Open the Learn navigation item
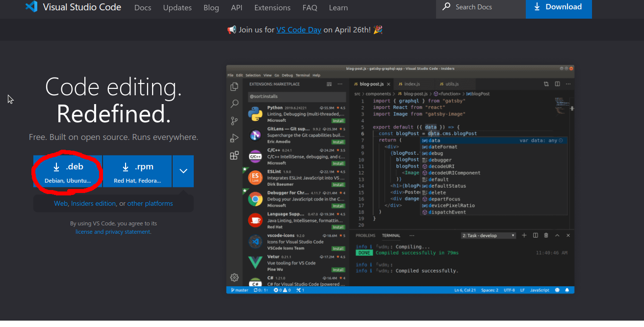 [338, 8]
